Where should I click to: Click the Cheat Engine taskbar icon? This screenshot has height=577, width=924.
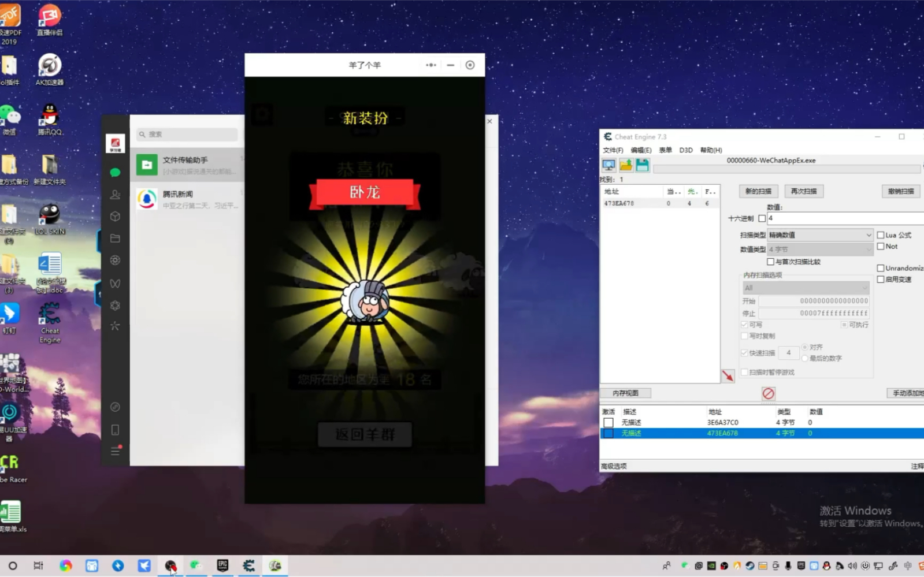(x=249, y=565)
